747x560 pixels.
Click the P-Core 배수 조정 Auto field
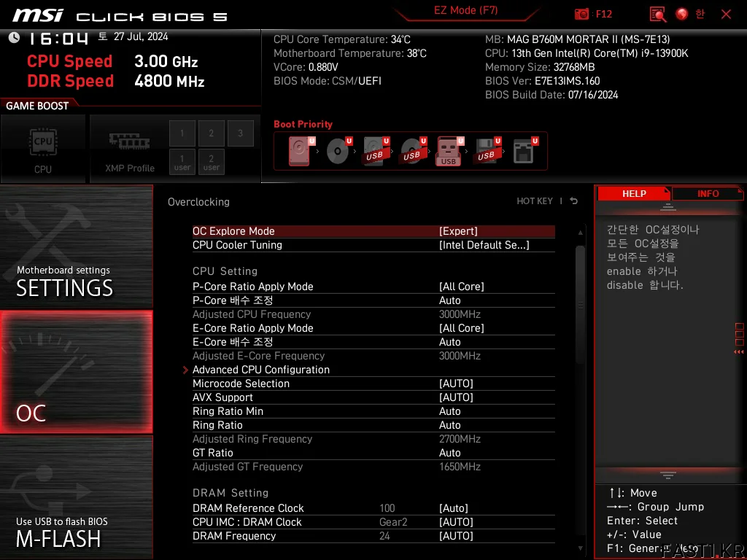449,300
